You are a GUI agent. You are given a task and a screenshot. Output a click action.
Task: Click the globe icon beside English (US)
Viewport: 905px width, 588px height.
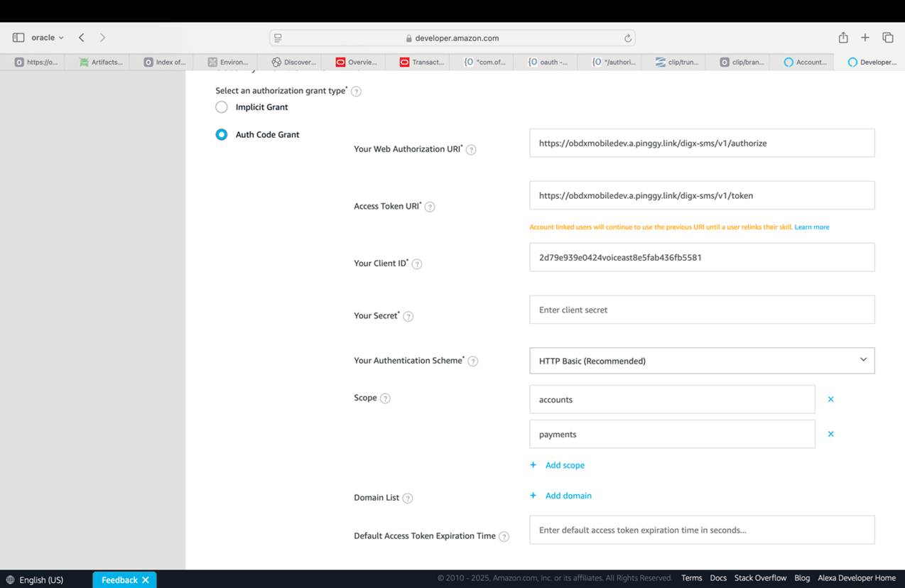pos(10,580)
